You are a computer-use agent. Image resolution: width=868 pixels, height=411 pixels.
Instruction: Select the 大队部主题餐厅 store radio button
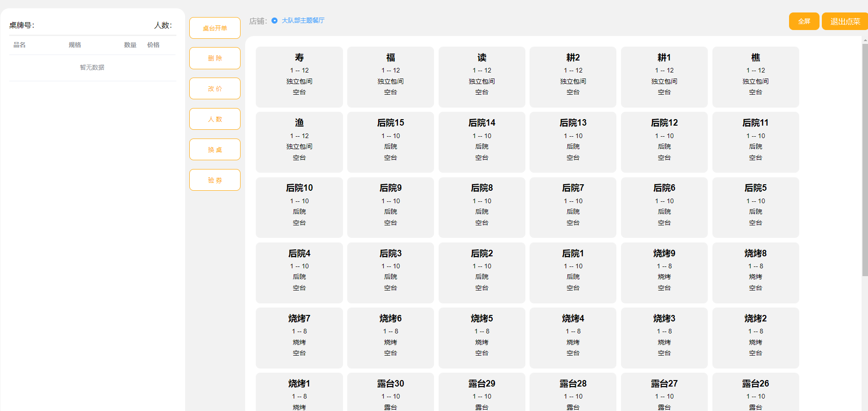click(275, 21)
